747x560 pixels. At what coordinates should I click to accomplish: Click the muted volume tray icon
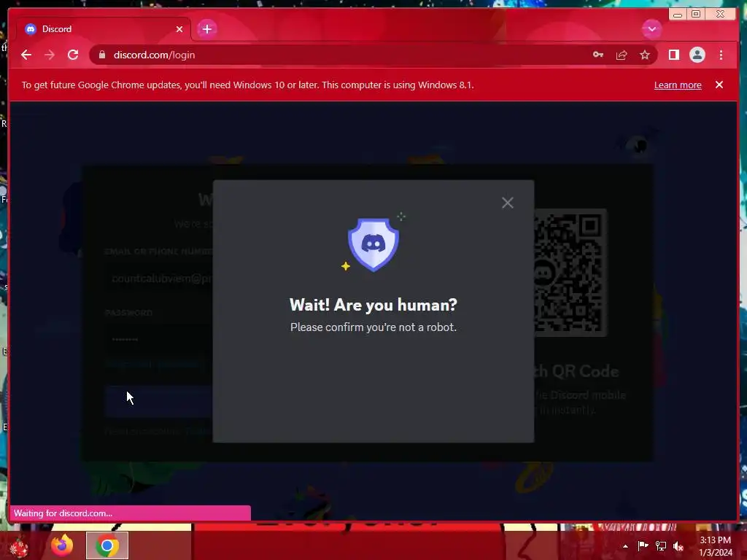coord(678,546)
